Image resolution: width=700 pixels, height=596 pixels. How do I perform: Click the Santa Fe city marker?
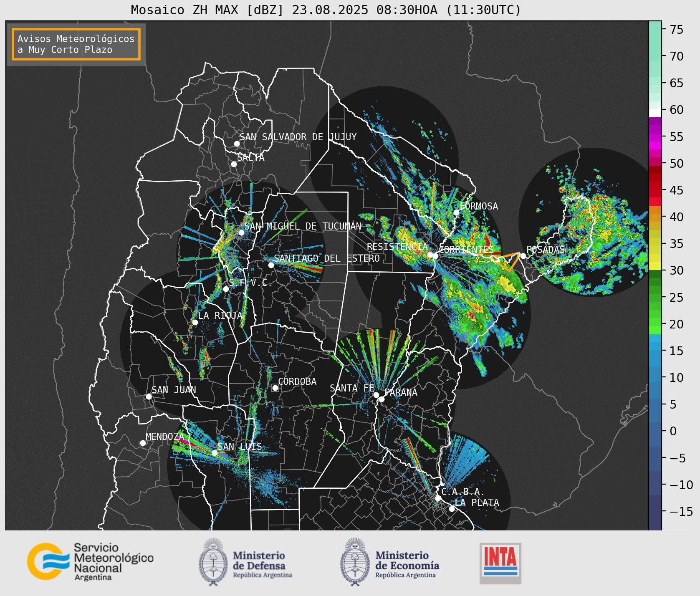[376, 395]
